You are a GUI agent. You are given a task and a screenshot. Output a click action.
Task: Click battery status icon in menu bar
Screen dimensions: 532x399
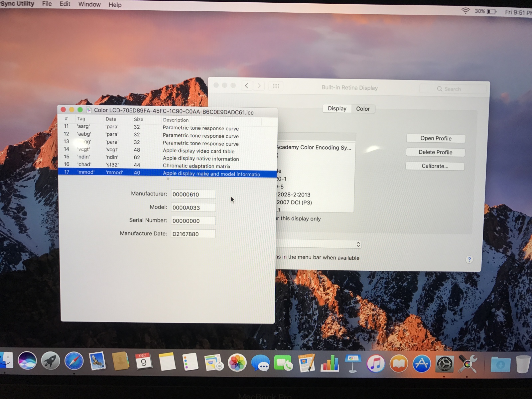point(492,11)
